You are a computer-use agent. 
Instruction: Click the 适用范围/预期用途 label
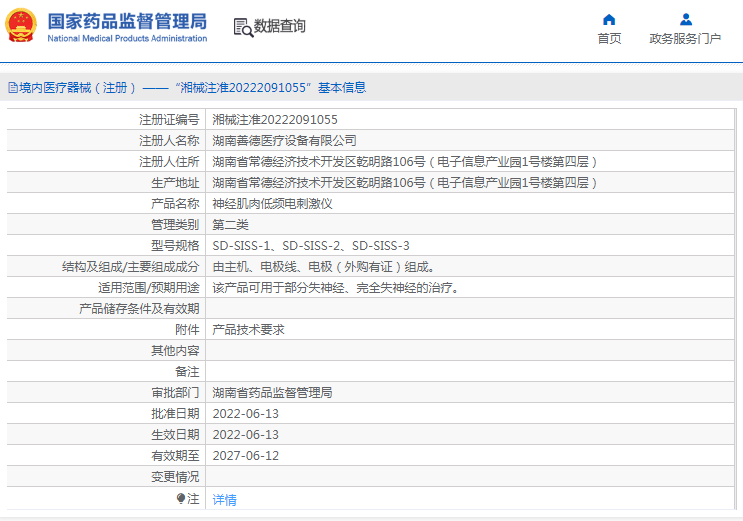point(149,288)
